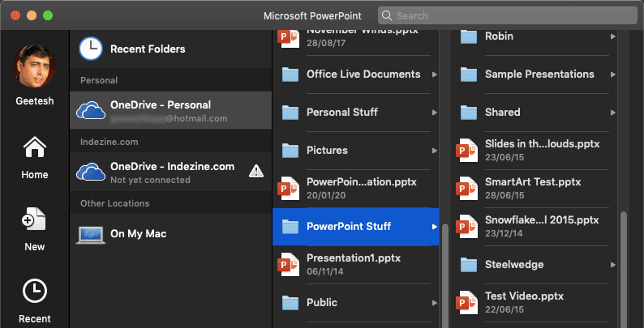Select the Recent Folders label
Viewport: 644px width, 328px height.
[148, 49]
